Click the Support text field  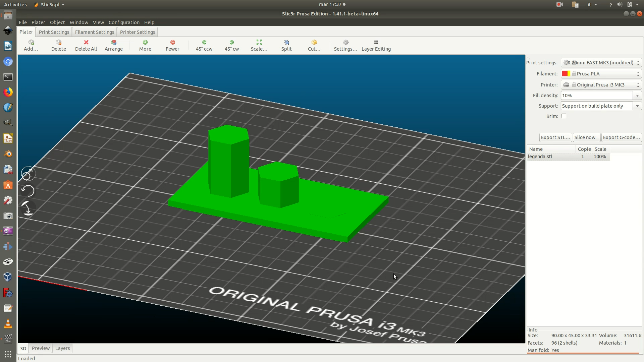click(597, 106)
